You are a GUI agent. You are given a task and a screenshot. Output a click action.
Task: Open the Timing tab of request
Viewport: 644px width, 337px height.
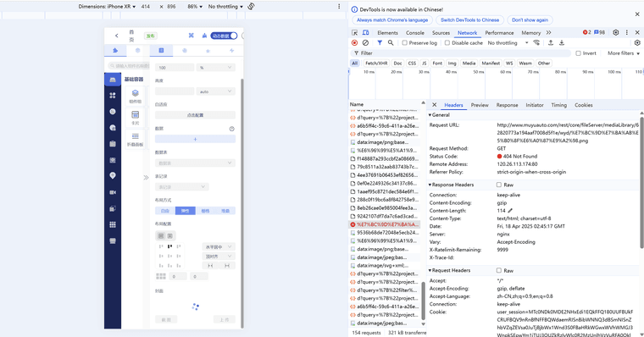point(558,105)
